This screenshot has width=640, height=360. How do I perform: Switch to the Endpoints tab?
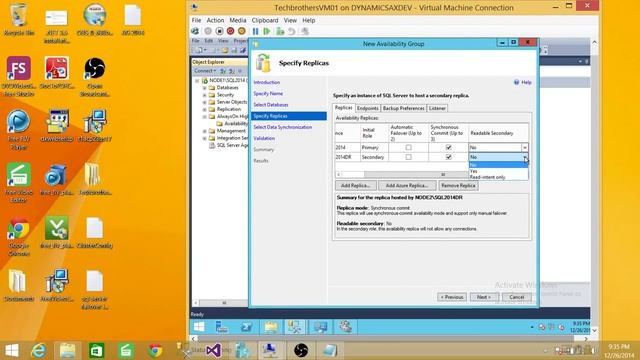[x=367, y=108]
